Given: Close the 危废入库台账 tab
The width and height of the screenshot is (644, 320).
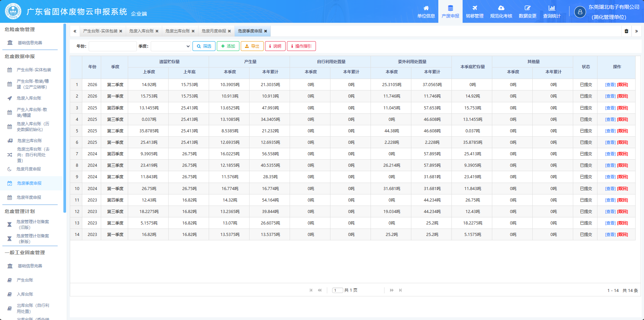Looking at the screenshot, I should (x=157, y=31).
